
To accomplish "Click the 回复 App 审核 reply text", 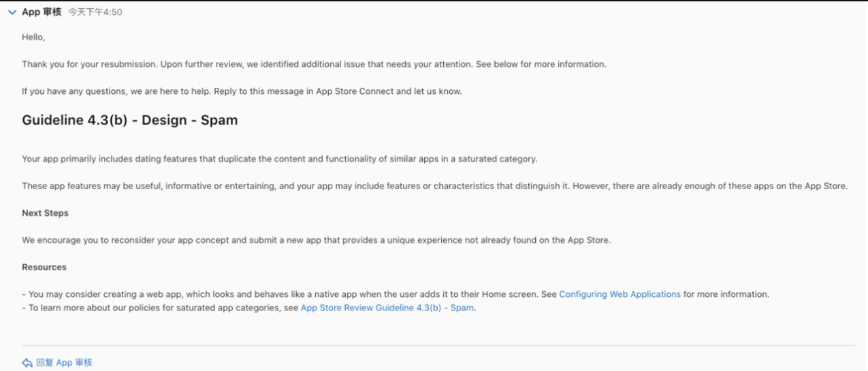I will (64, 363).
